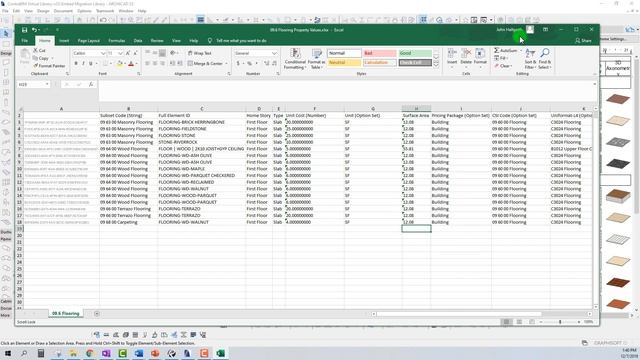The height and width of the screenshot is (360, 640).
Task: Click the Windows Start button
Action: (x=7, y=353)
